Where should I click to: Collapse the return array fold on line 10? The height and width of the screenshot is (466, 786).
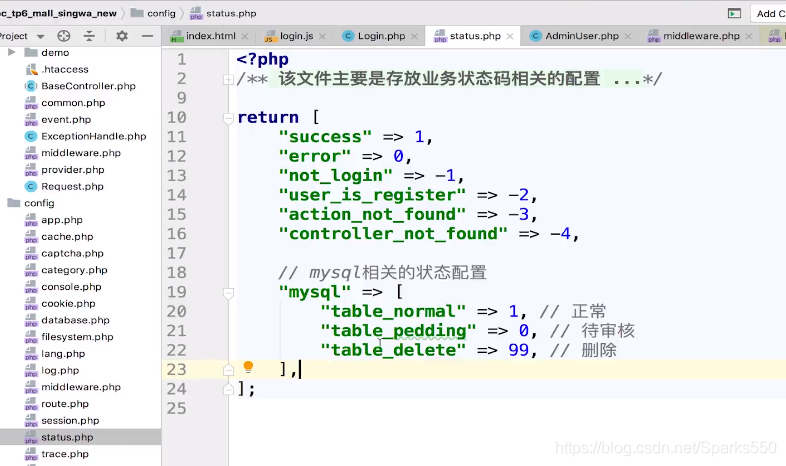(228, 118)
